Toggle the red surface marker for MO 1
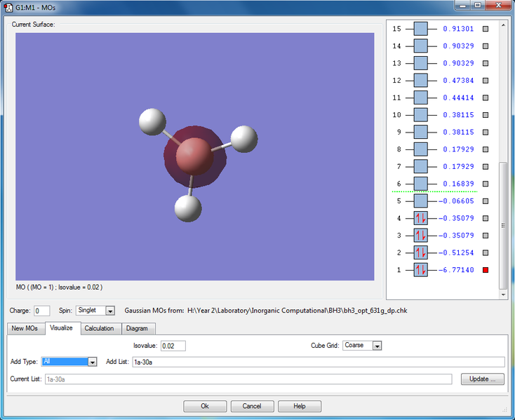 click(x=486, y=270)
